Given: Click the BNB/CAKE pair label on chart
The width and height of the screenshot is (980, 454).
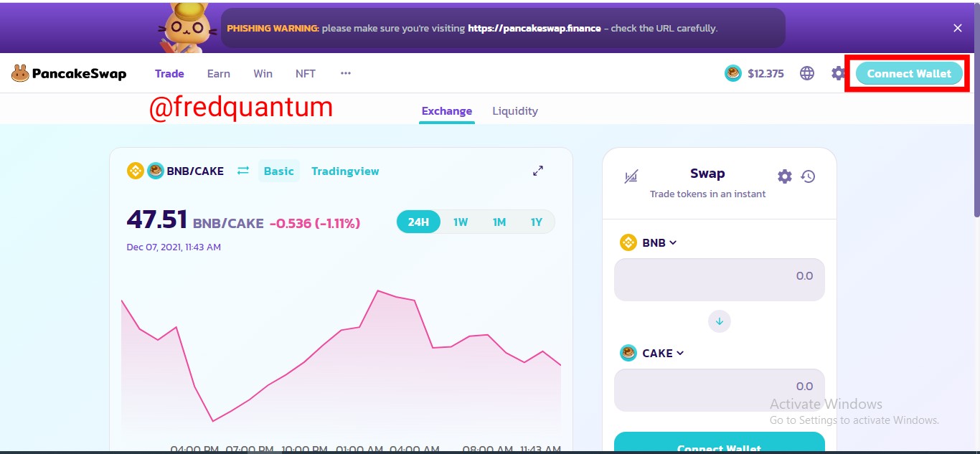Looking at the screenshot, I should coord(195,171).
